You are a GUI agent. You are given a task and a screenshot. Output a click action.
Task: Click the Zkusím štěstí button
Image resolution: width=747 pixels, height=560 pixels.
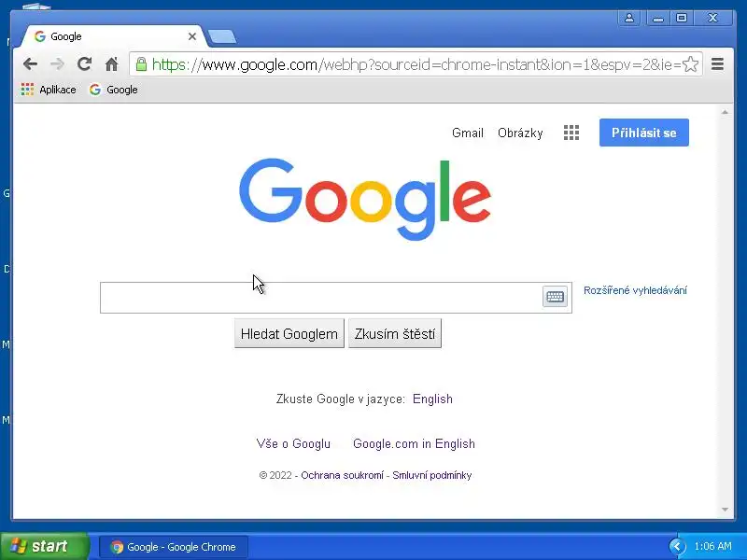pos(395,333)
